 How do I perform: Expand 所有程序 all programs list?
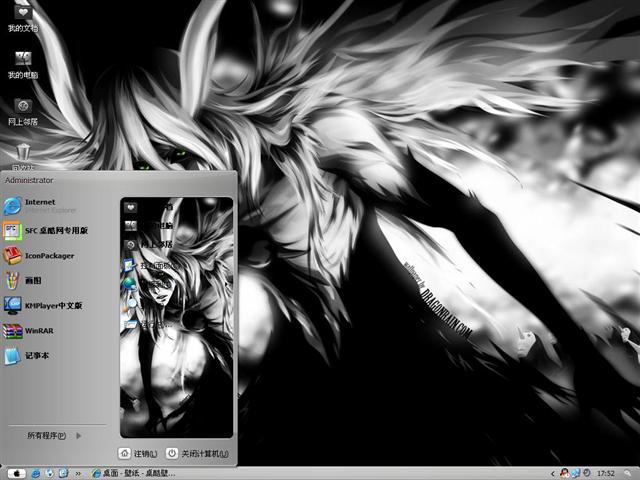point(54,436)
